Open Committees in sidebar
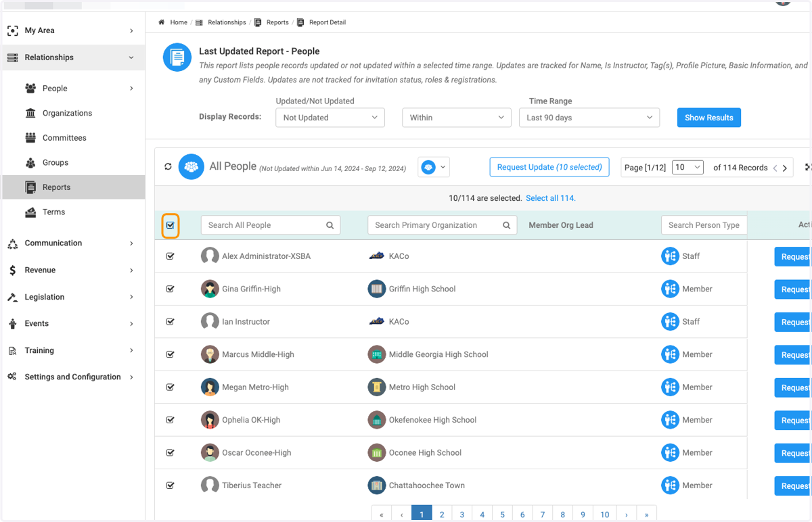The width and height of the screenshot is (812, 522). click(64, 138)
